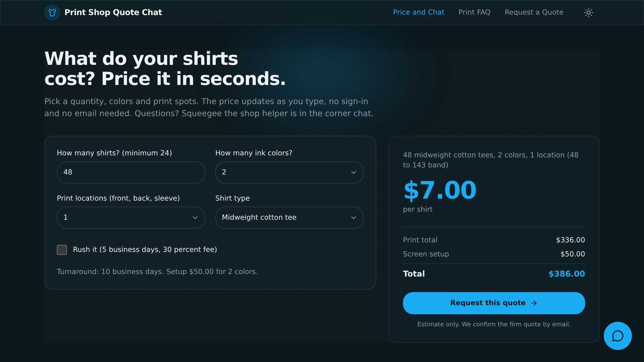Click the $7.00 per shirt price
This screenshot has height=362, width=644.
tap(440, 190)
